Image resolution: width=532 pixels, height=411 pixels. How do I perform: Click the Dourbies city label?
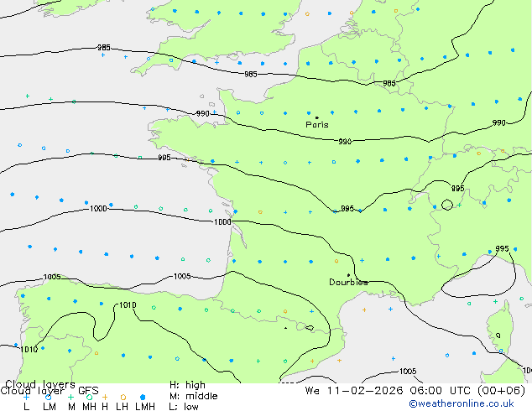[348, 282]
